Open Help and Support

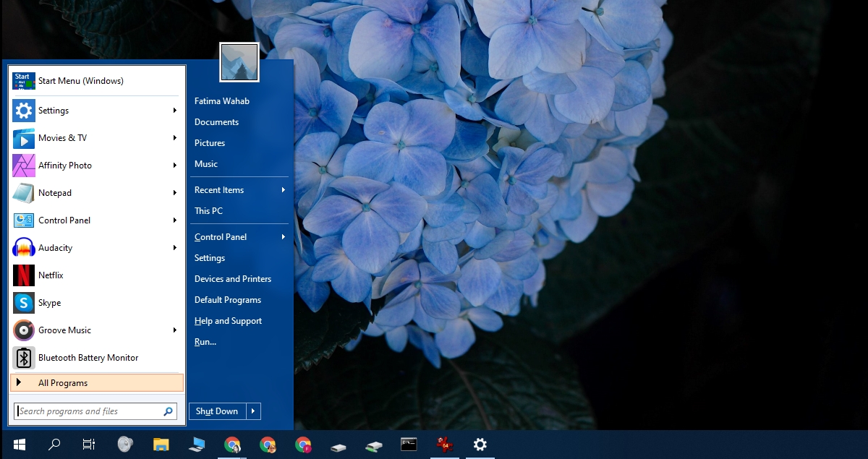coord(229,321)
